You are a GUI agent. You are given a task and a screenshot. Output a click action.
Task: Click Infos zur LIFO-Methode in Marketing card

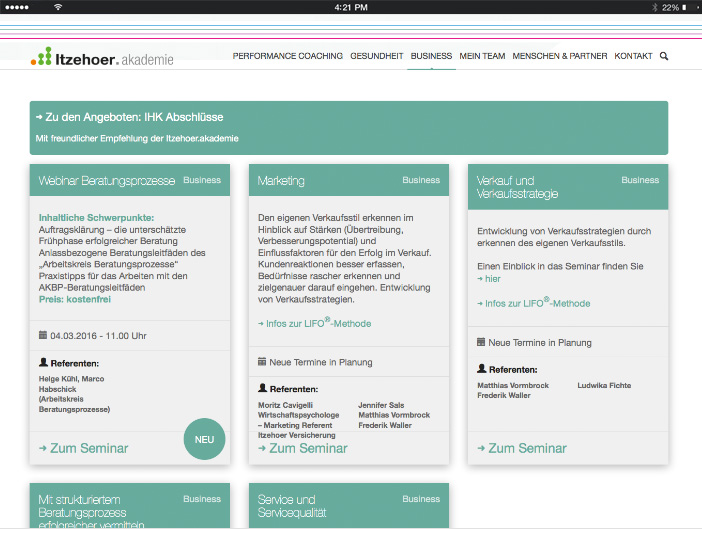pyautogui.click(x=314, y=323)
